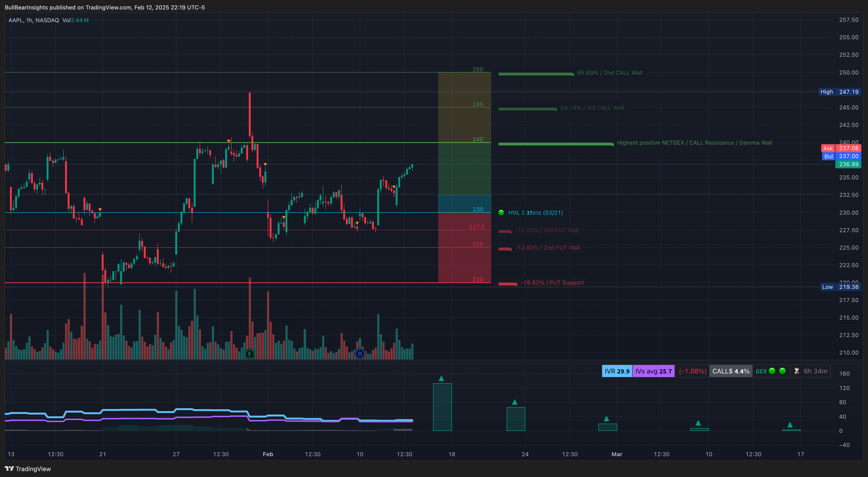Click the tallest GEX histogram bar
Image resolution: width=868 pixels, height=477 pixels.
click(x=443, y=407)
